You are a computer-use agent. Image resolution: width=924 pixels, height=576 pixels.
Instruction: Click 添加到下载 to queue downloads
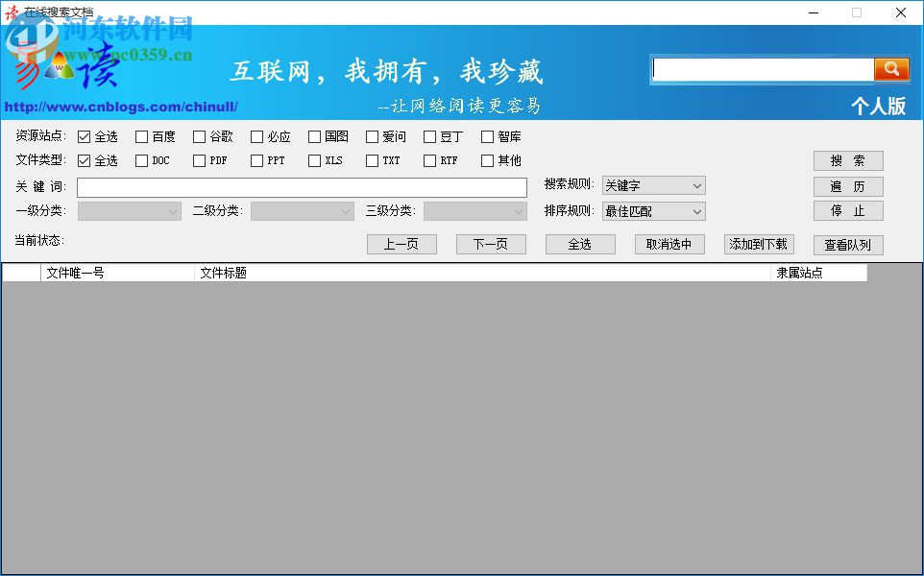point(759,244)
